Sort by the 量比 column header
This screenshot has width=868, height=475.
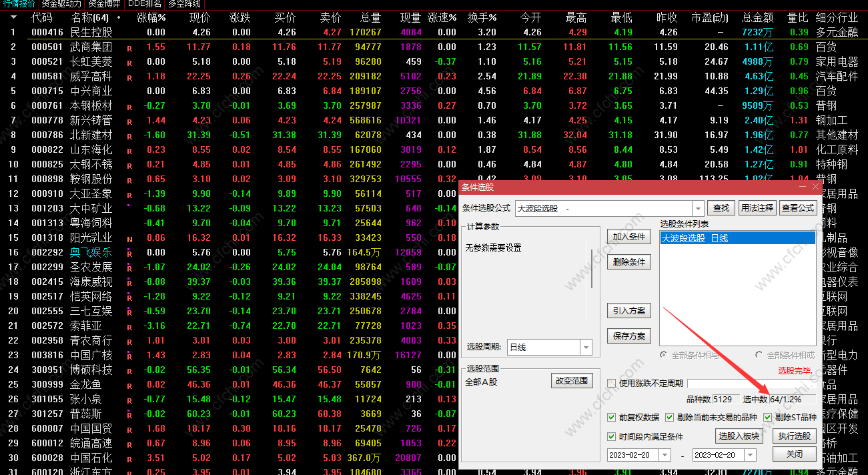797,17
